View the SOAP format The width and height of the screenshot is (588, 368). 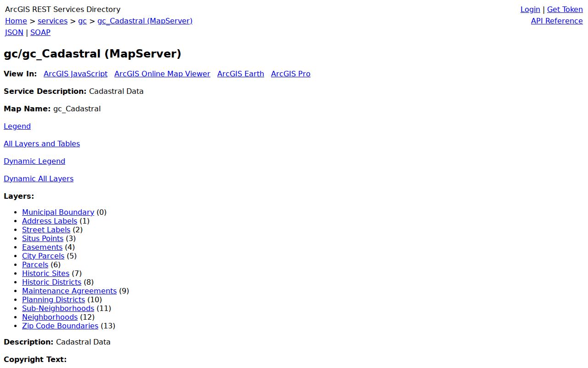pos(40,32)
